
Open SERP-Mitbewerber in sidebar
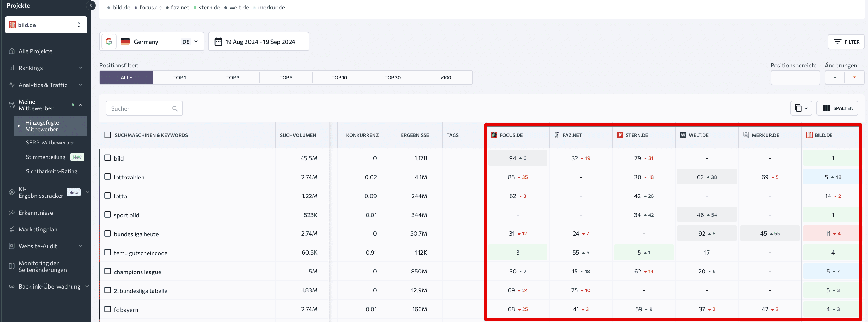[50, 143]
